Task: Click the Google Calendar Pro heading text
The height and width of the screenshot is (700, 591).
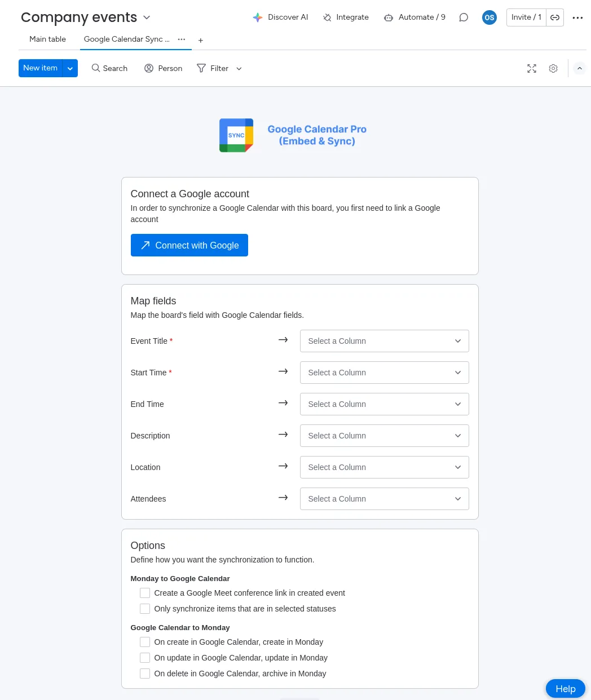Action: 317,135
